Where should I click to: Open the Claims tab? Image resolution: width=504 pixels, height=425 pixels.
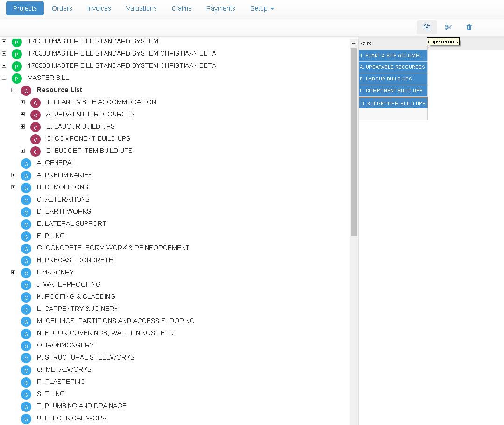coord(182,8)
